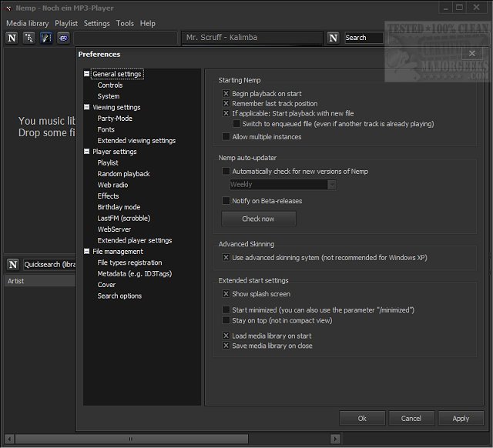Select Effects in the settings tree
This screenshot has height=448, width=493.
(x=108, y=196)
